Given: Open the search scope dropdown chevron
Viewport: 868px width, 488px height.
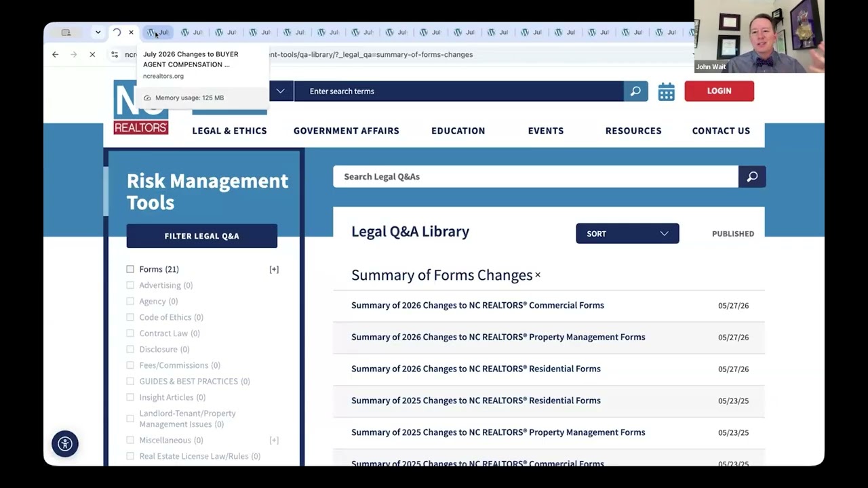Looking at the screenshot, I should [x=280, y=91].
